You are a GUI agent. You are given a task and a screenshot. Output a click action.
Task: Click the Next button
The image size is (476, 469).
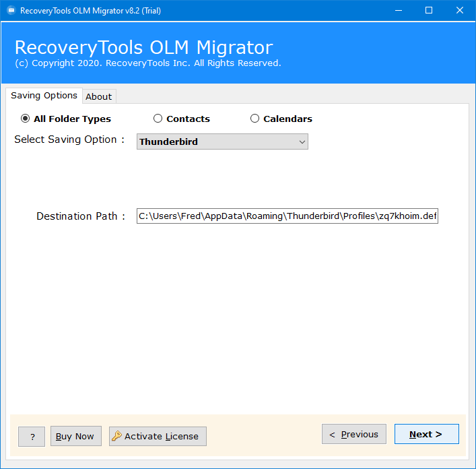[x=427, y=434]
